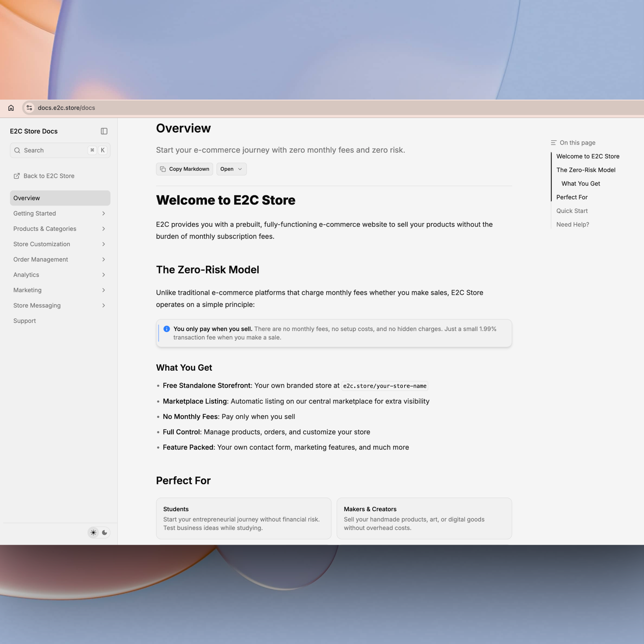644x644 pixels.
Task: Click the site settings icon in address bar
Action: point(30,108)
